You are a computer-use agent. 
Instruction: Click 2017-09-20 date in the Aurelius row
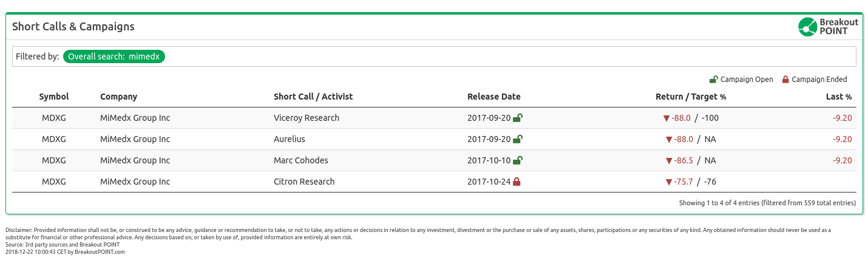(x=489, y=139)
